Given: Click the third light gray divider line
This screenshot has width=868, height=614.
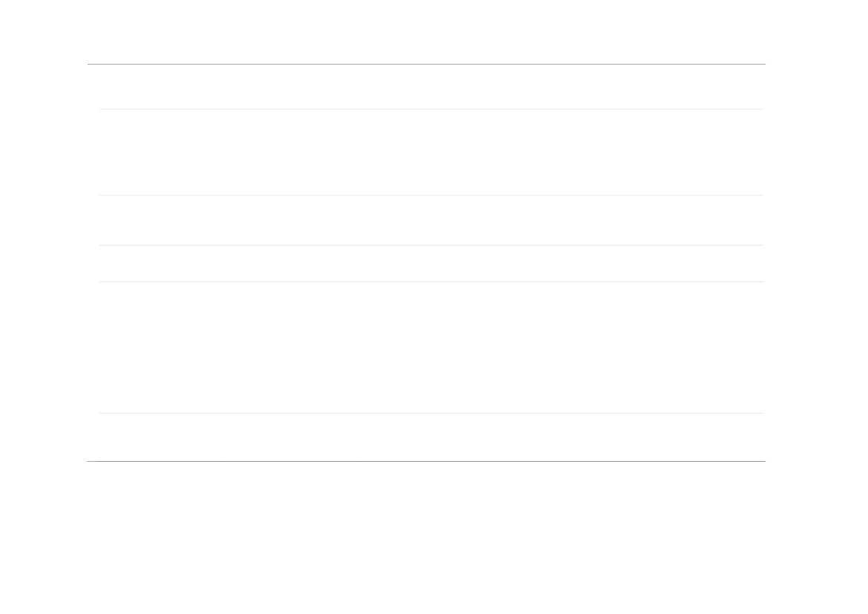Looking at the screenshot, I should pyautogui.click(x=431, y=245).
